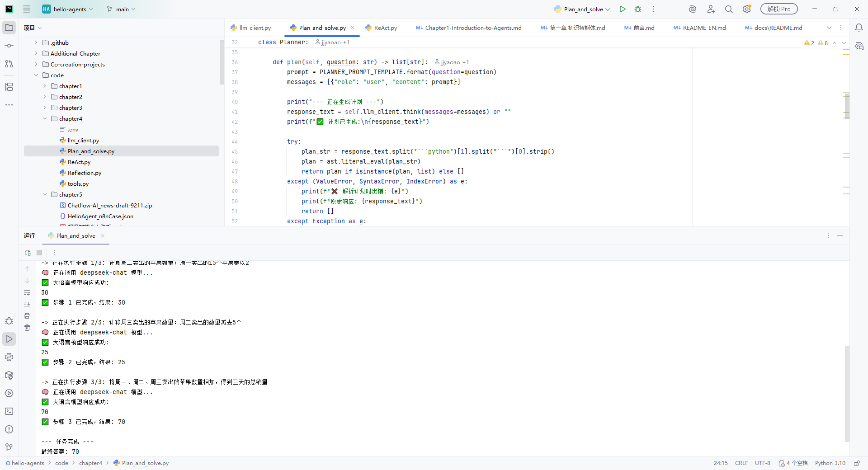The height and width of the screenshot is (470, 868).
Task: Open the AI chat icon on right sidebar
Action: pyautogui.click(x=859, y=46)
